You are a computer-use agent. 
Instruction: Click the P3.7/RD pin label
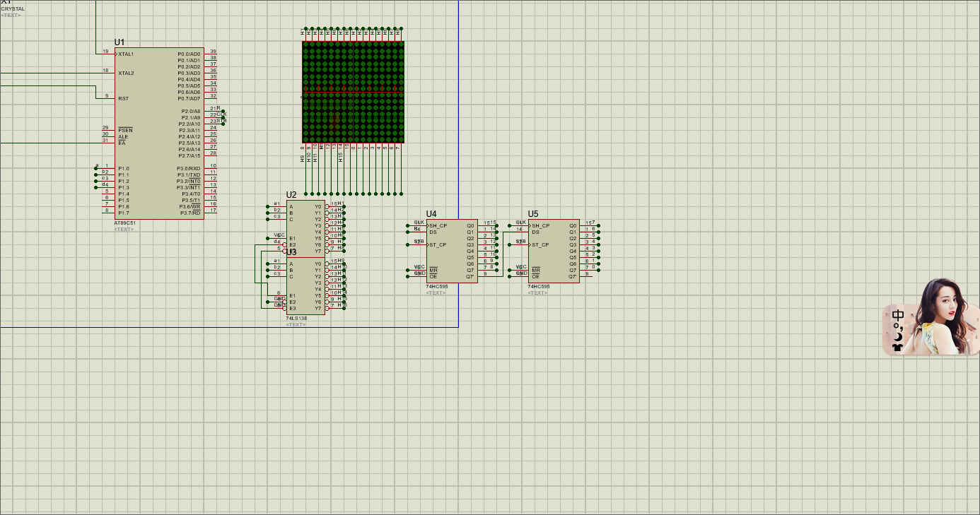click(x=190, y=213)
